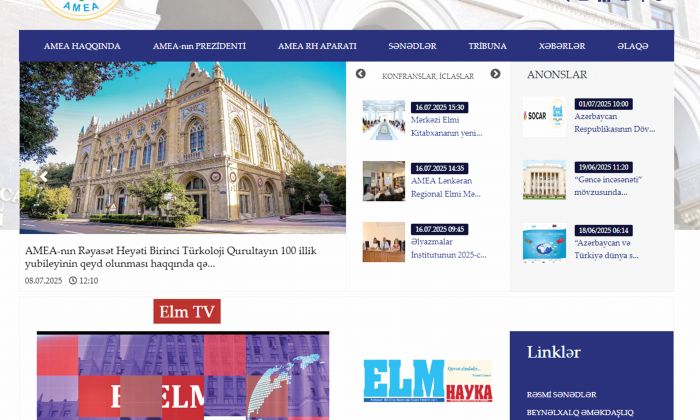Image resolution: width=700 pixels, height=420 pixels.
Task: Go to the ƏLAQƏ contact page
Action: click(632, 46)
